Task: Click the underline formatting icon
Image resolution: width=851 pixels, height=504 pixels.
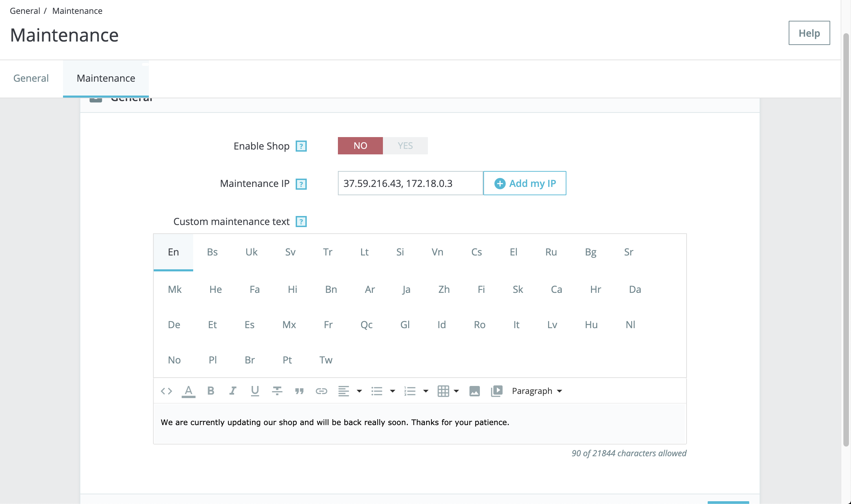Action: 255,391
